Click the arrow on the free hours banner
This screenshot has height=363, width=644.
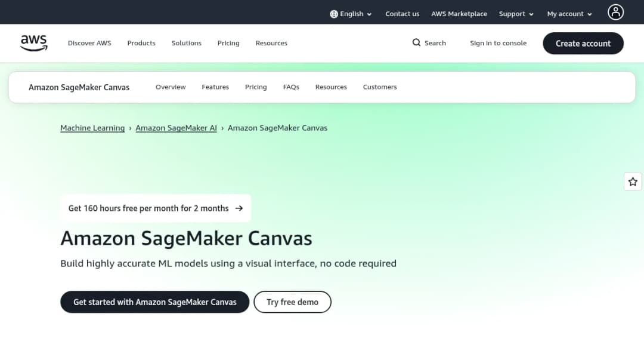coord(239,208)
